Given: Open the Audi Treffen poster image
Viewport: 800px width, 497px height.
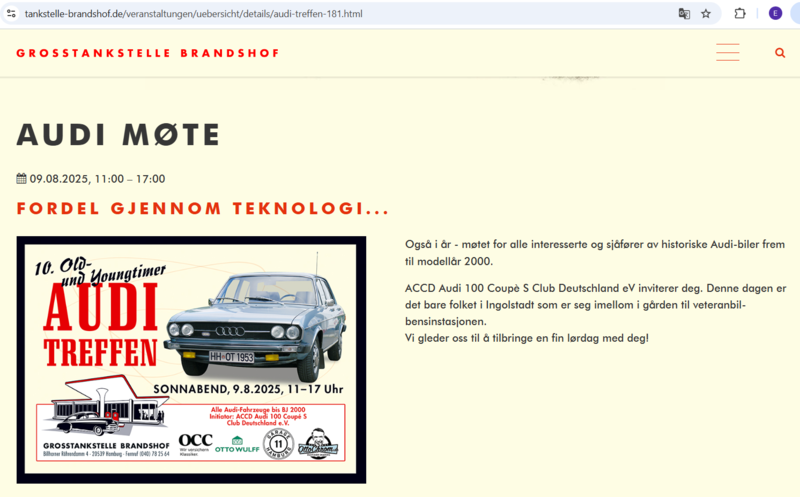Looking at the screenshot, I should [x=191, y=360].
